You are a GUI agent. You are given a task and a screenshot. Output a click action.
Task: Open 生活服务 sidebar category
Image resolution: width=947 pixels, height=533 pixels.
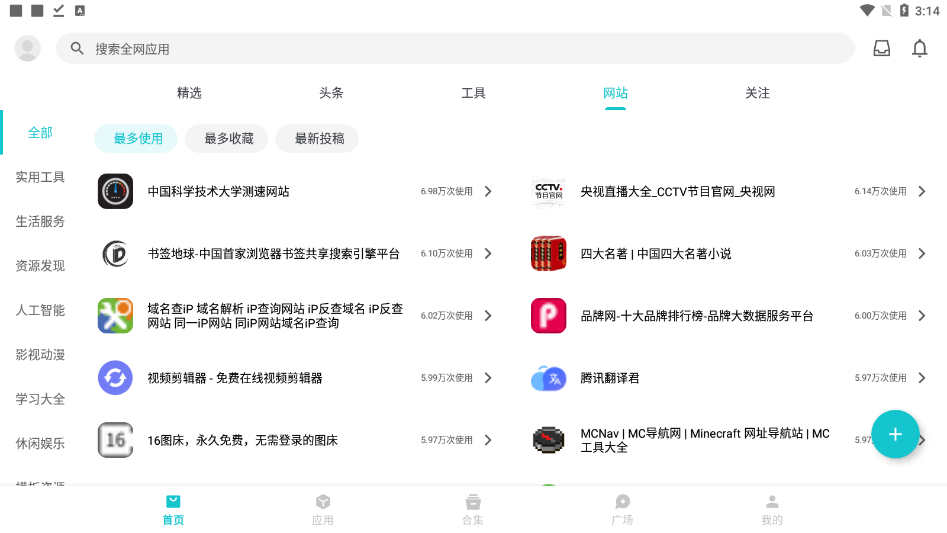pyautogui.click(x=40, y=222)
